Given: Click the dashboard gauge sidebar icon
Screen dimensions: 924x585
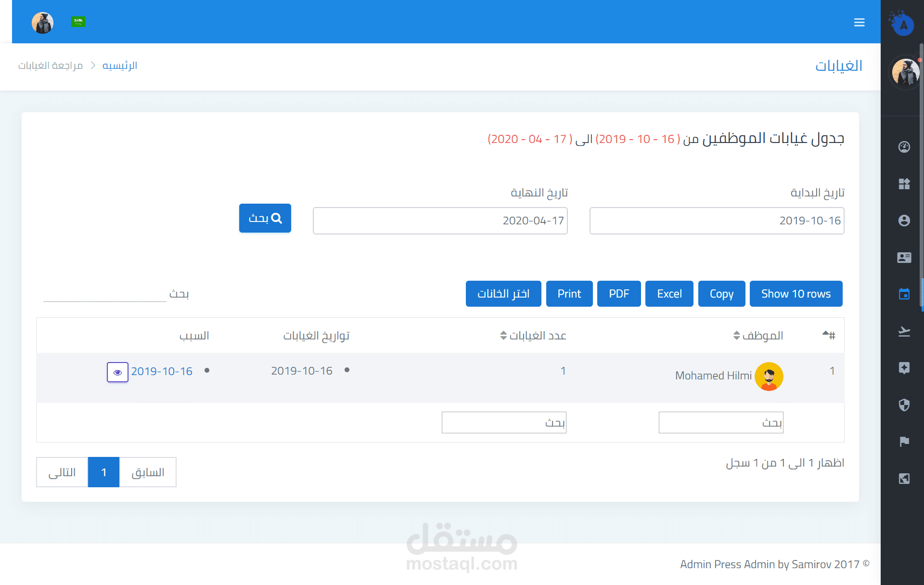Looking at the screenshot, I should tap(904, 147).
